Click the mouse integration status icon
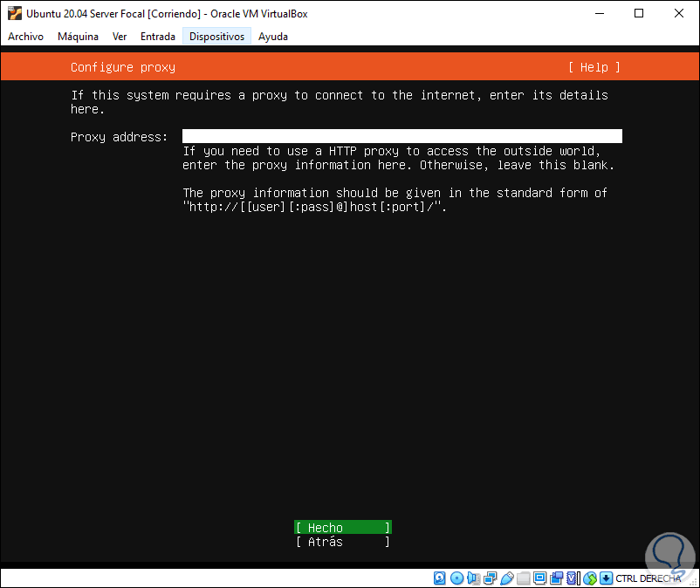The width and height of the screenshot is (700, 588). pos(590,578)
